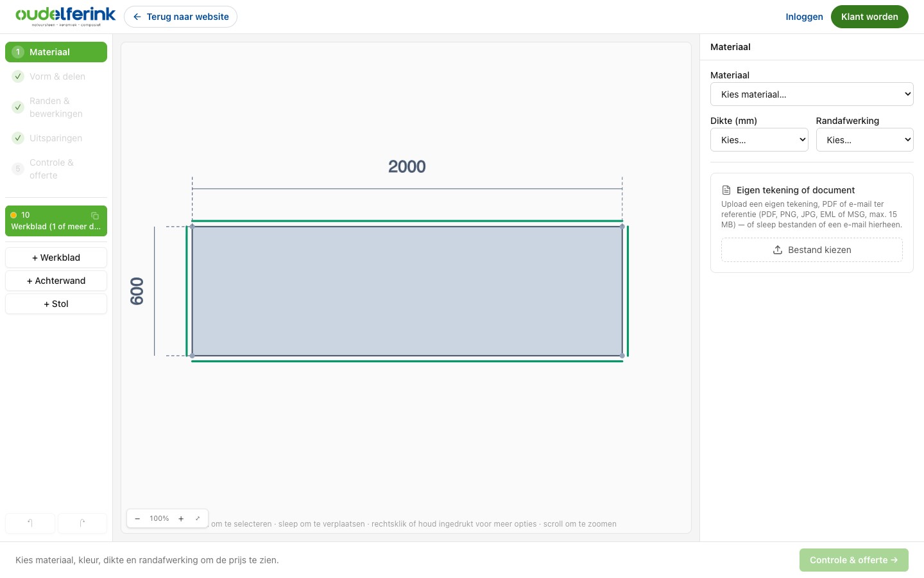
Task: Zoom in with the plus icon
Action: click(x=181, y=518)
